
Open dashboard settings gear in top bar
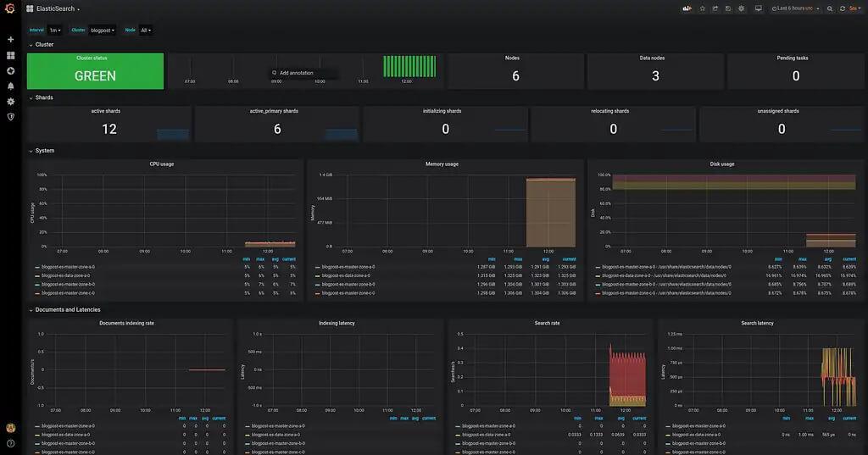point(741,8)
